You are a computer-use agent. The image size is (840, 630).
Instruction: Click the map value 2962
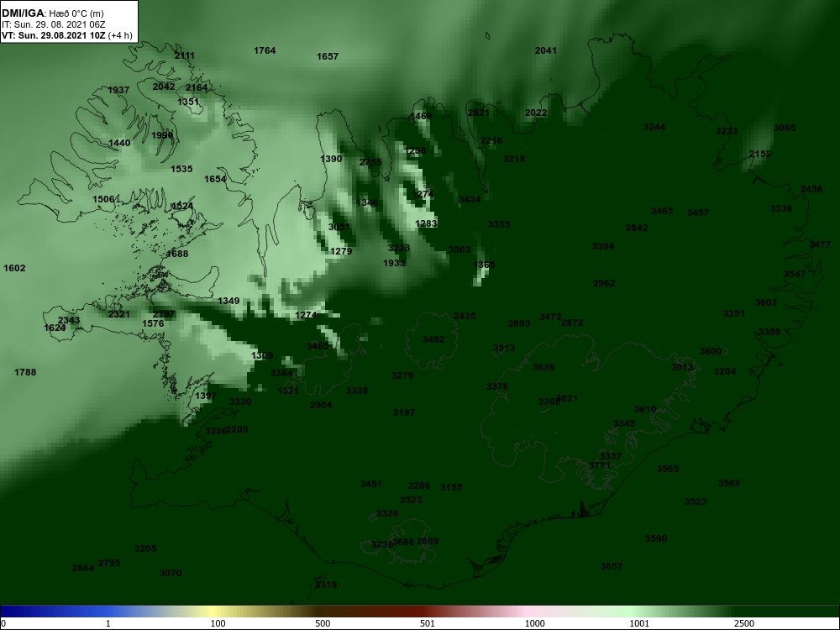(604, 283)
